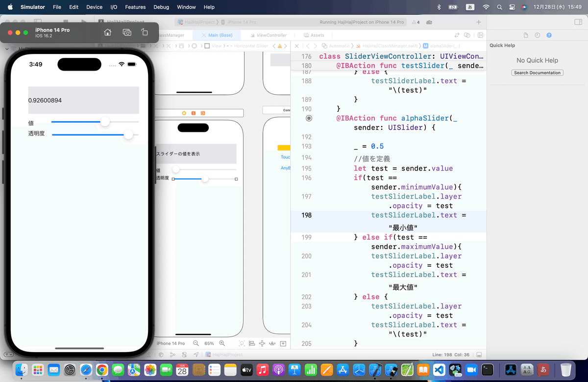Toggle the debug area panel icon
Viewport: 588px width, 382px height.
pos(479,355)
